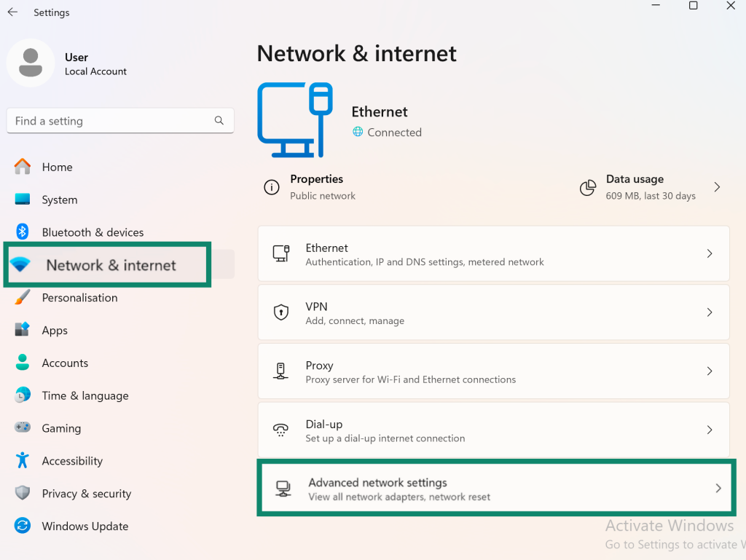
Task: Click the back arrow button
Action: tap(12, 12)
